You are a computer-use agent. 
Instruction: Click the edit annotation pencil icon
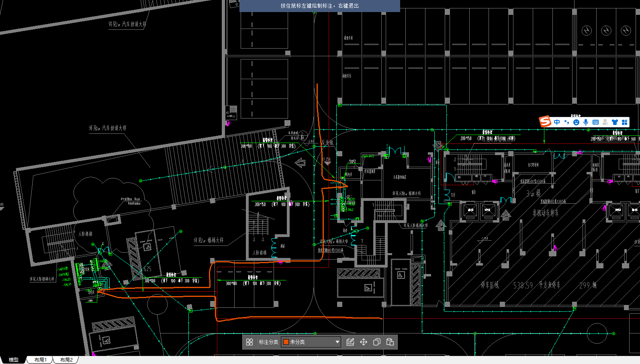[x=350, y=342]
